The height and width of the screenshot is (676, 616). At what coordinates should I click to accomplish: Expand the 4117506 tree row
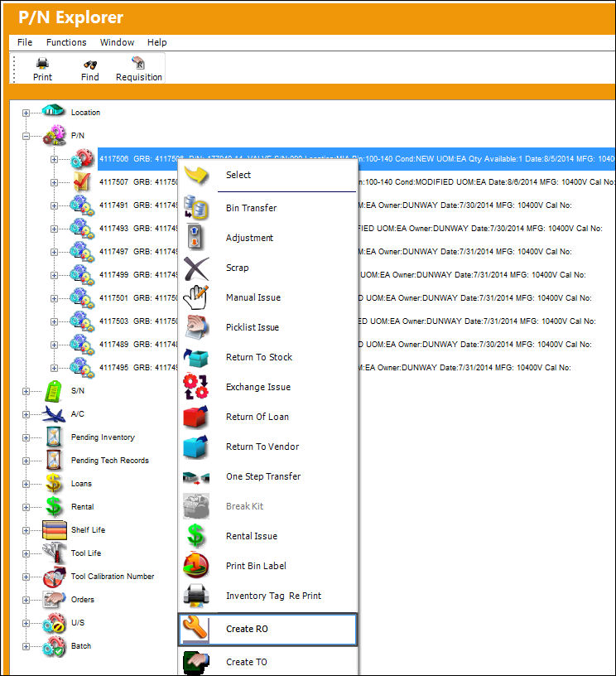click(54, 160)
